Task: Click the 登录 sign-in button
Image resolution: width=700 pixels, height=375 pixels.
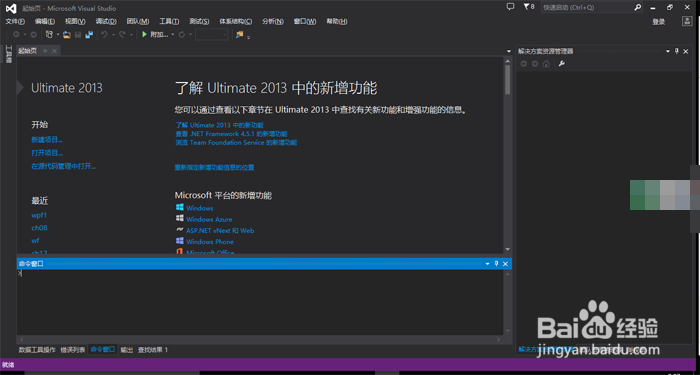Action: [x=658, y=22]
